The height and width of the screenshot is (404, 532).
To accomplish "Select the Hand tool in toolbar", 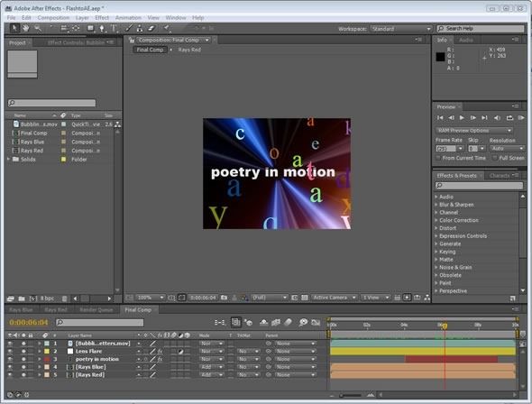I will click(x=26, y=29).
